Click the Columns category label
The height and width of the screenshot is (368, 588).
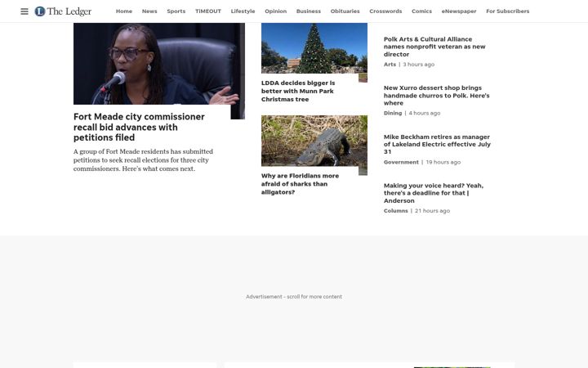click(x=395, y=211)
